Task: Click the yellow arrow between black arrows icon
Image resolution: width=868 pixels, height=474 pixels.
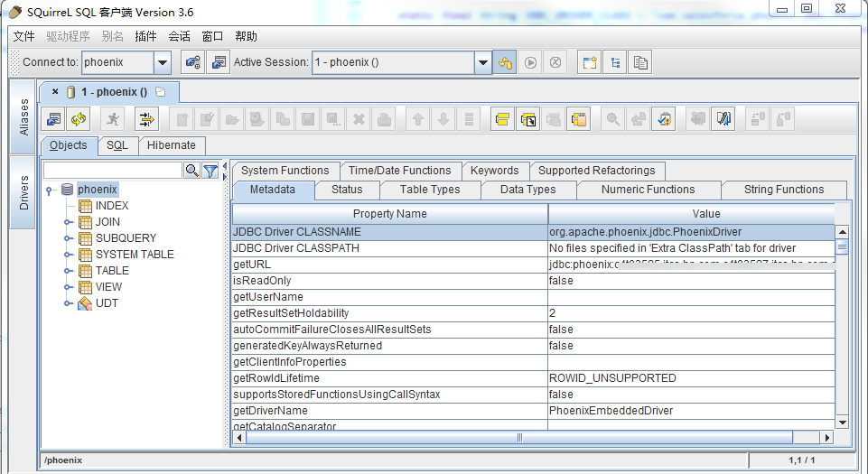Action: coord(146,119)
